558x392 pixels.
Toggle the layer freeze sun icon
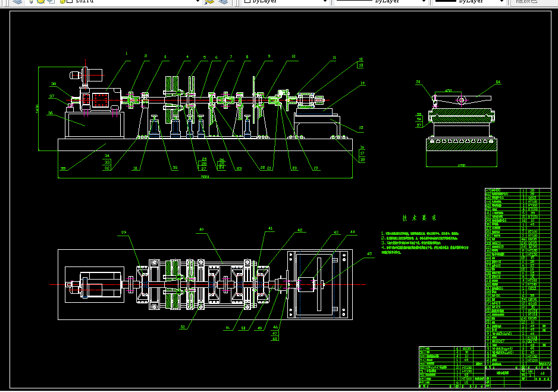pos(40,1)
